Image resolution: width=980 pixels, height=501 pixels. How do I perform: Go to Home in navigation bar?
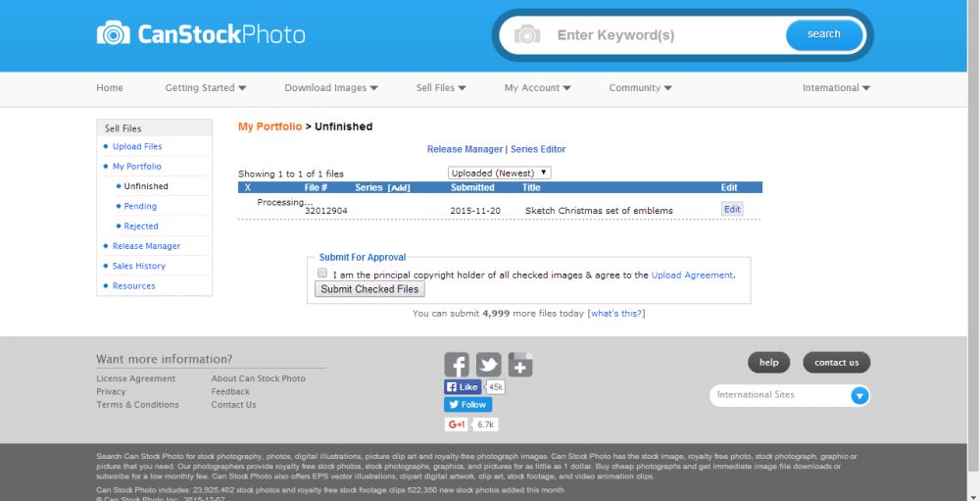[110, 88]
